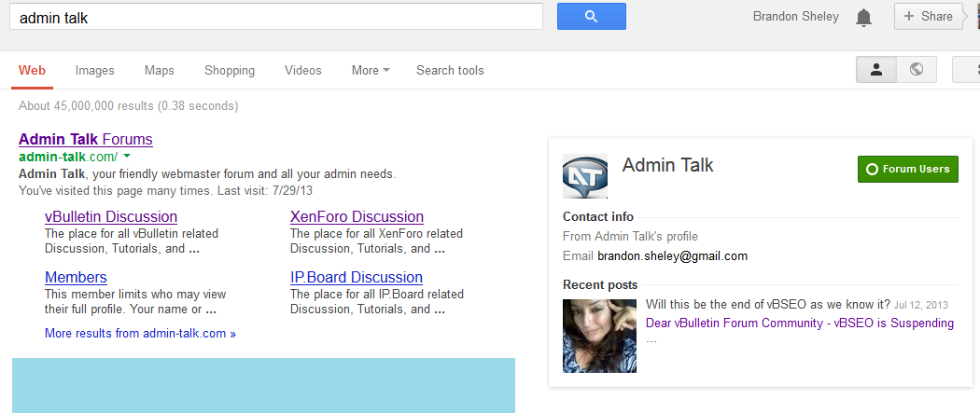Select the Web tab
The height and width of the screenshot is (413, 980).
tap(32, 71)
